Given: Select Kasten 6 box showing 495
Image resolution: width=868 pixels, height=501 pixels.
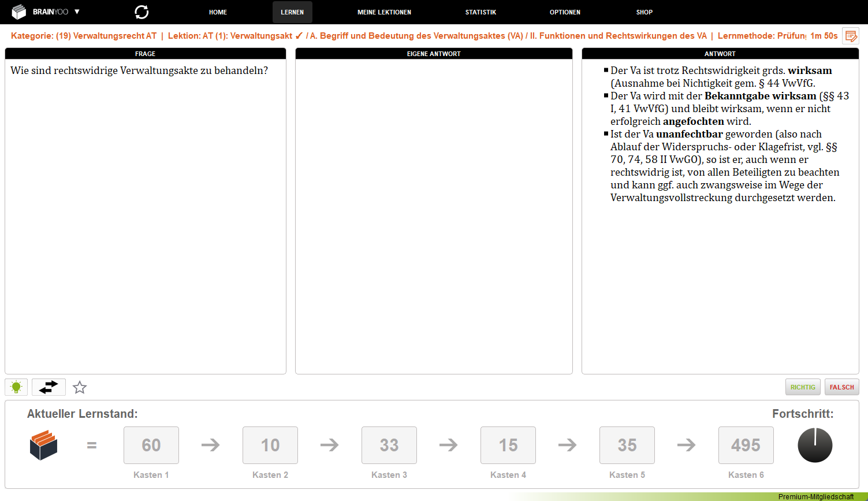Looking at the screenshot, I should (x=746, y=445).
